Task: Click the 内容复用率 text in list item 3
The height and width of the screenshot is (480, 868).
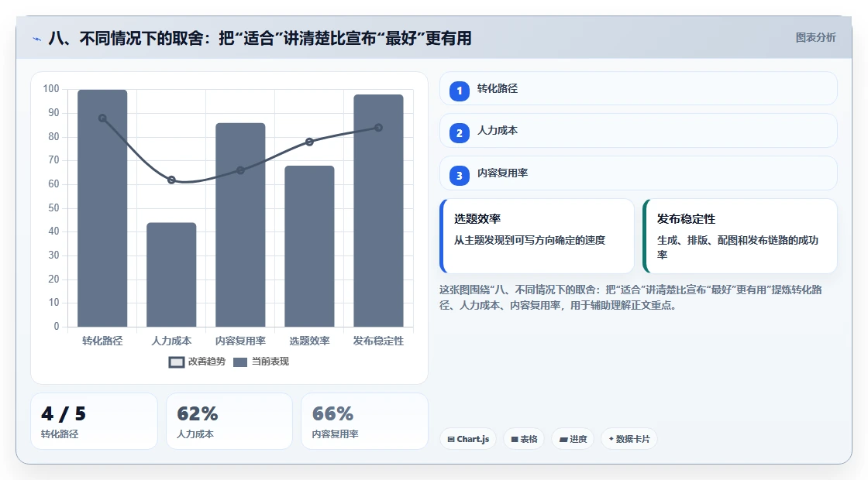Action: click(503, 173)
